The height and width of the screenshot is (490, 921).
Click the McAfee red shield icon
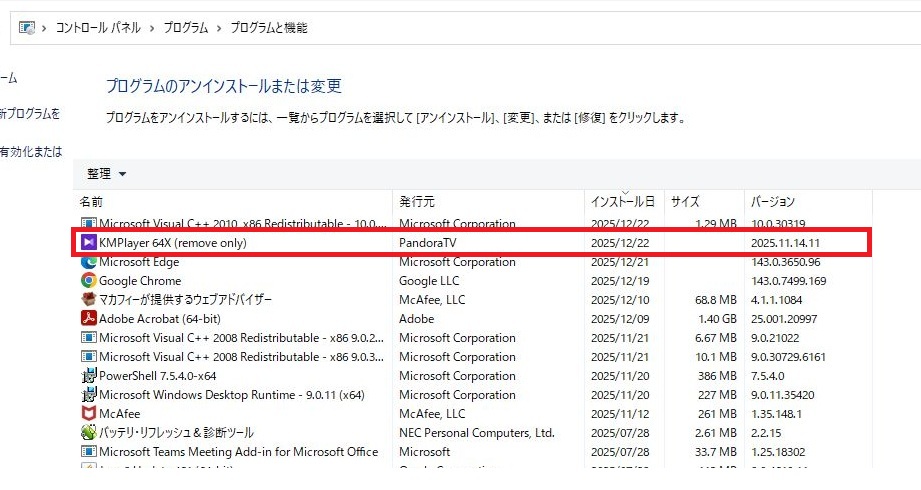[88, 413]
